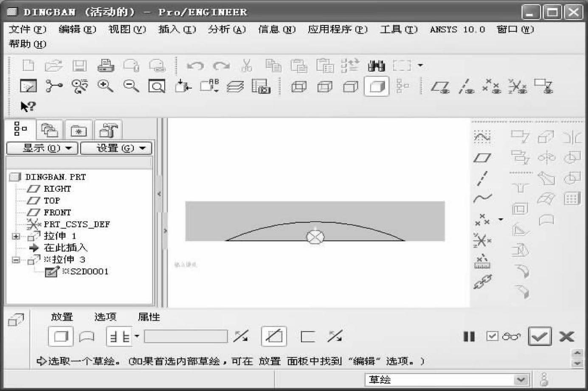The image size is (588, 391).
Task: Create a datum axis from right toolbar
Action: pos(482,178)
